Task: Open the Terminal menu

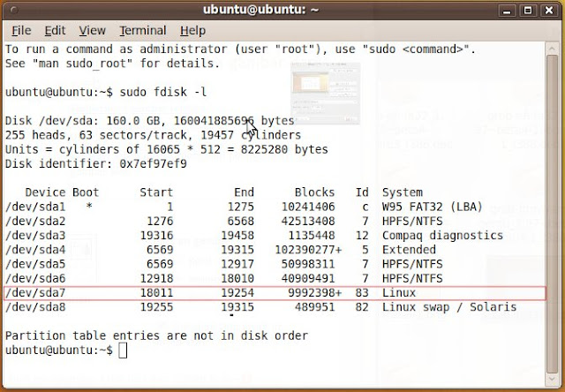Action: [143, 31]
